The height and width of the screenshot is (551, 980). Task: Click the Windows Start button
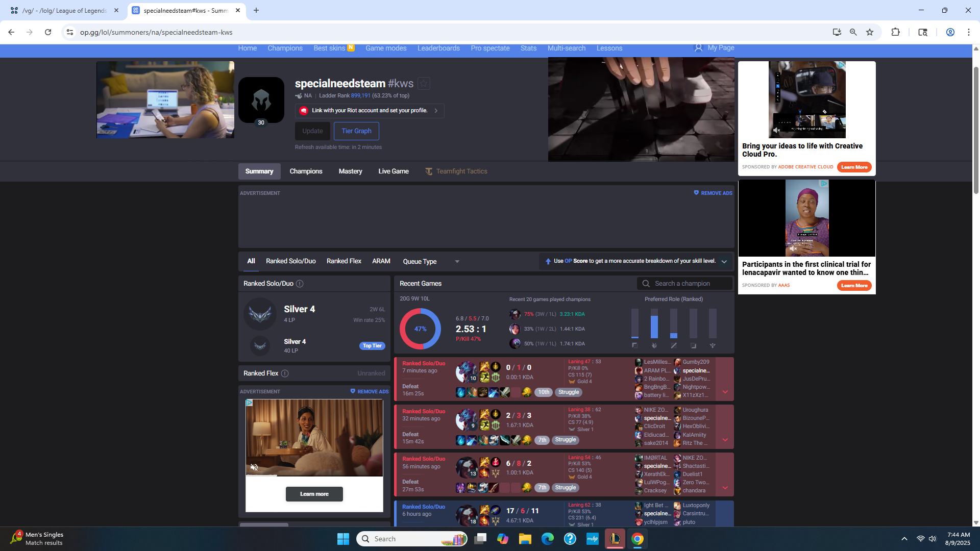click(343, 539)
